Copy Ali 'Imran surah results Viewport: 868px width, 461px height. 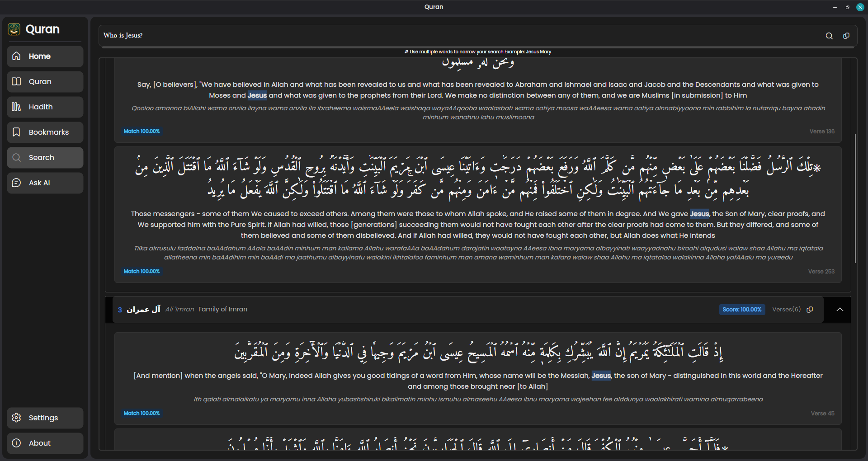coord(810,310)
